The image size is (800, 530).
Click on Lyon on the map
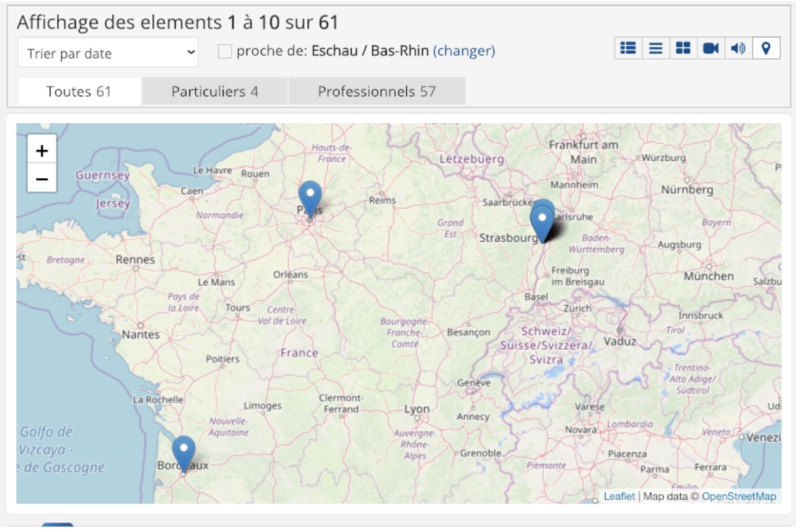pyautogui.click(x=416, y=410)
